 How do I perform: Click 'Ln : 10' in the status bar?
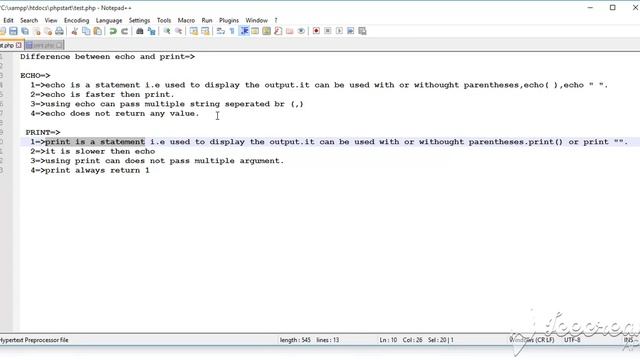pos(388,340)
